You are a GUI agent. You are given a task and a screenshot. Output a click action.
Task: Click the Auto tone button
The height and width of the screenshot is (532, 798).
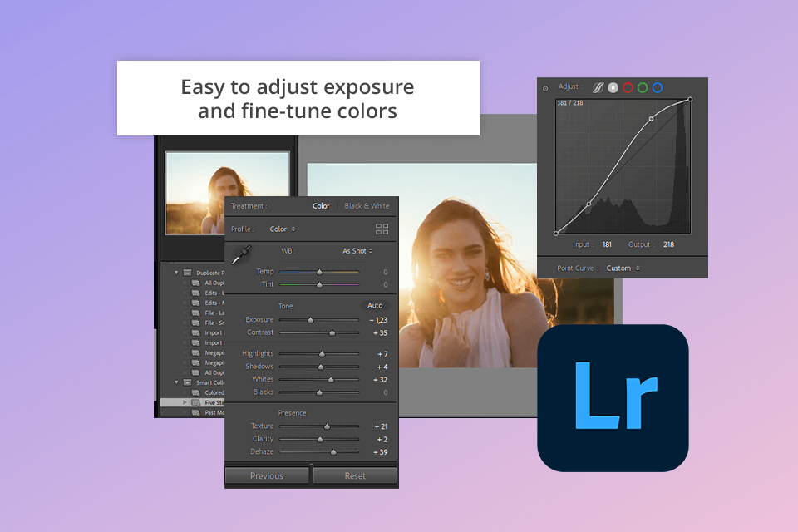click(x=375, y=305)
